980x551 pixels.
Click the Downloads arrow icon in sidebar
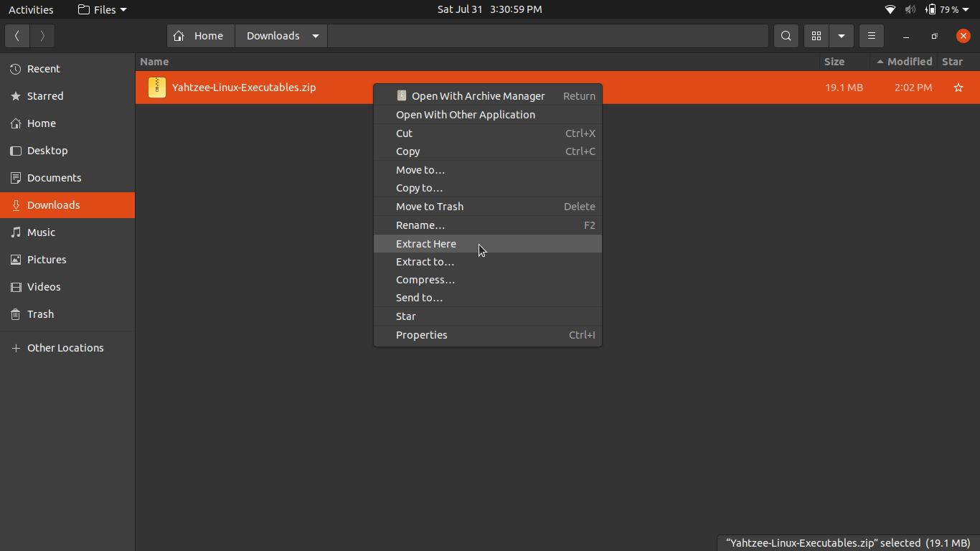(16, 205)
